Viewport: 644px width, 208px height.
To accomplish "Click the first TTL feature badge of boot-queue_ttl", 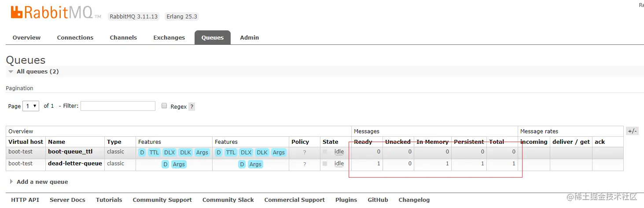I will pos(154,153).
